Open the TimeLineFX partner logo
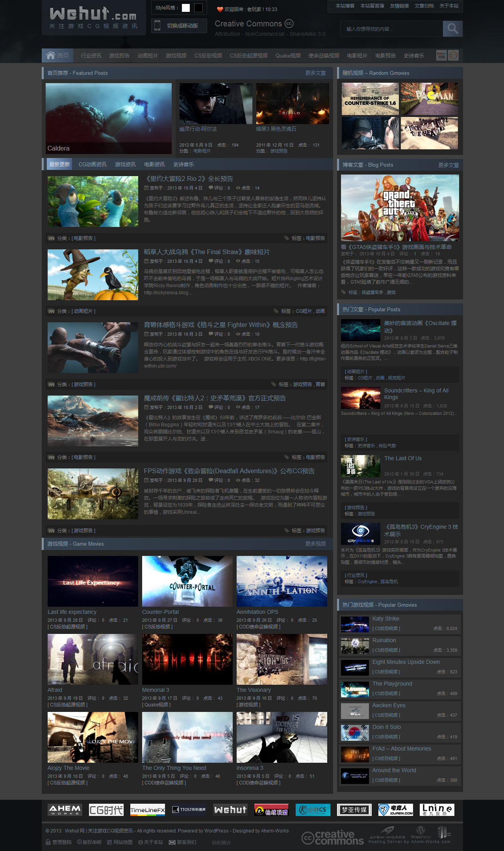Viewport: 504px width, 851px height. pos(148,810)
